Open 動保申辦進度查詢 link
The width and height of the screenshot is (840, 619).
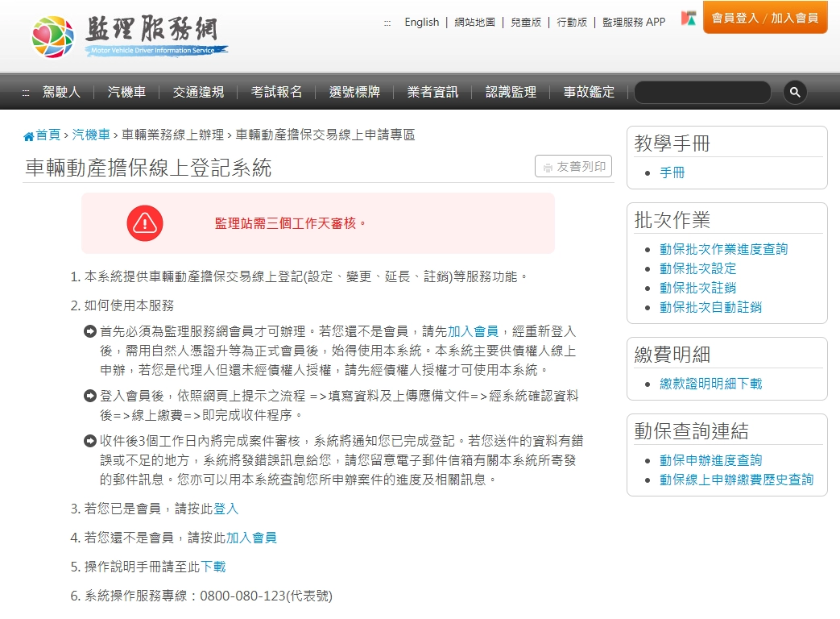[x=710, y=460]
